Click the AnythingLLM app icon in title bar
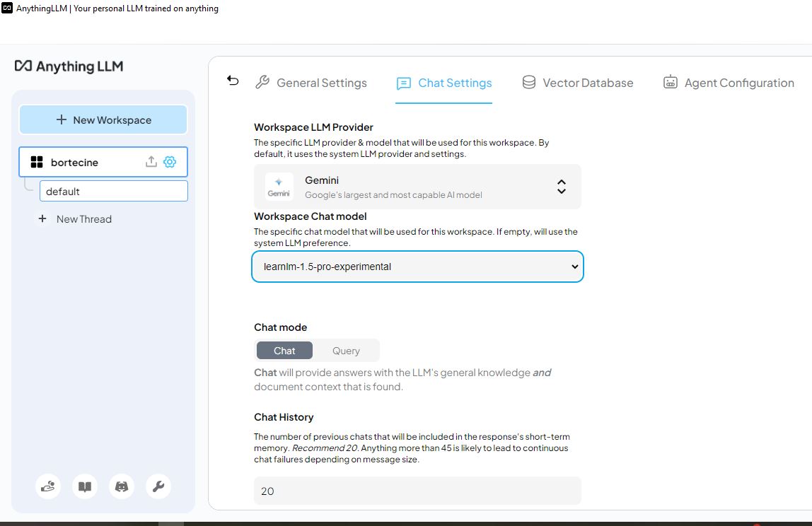The image size is (812, 526). pos(7,8)
